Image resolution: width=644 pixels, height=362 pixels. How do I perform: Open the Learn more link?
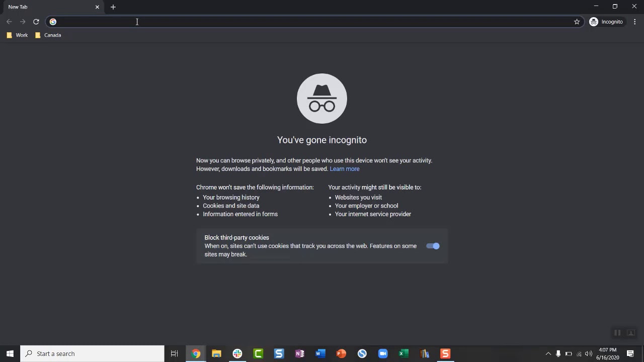pos(345,169)
